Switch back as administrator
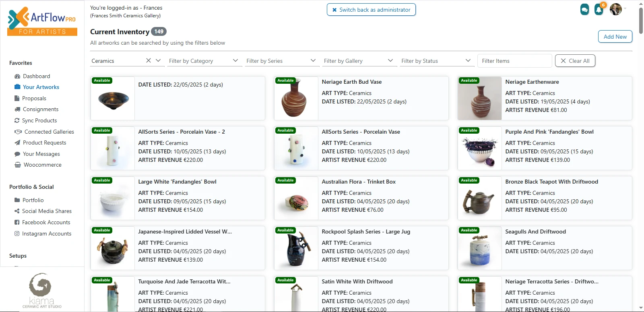This screenshot has height=312, width=644. [x=371, y=10]
